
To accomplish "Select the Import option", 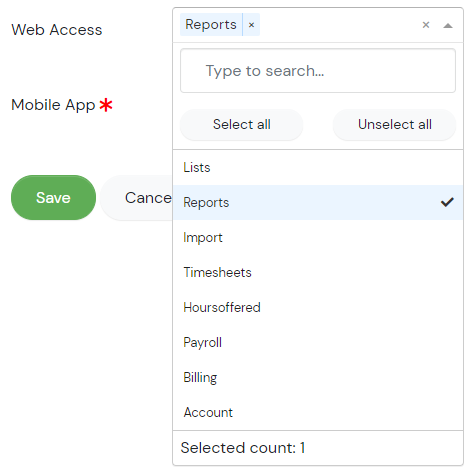I will click(318, 237).
